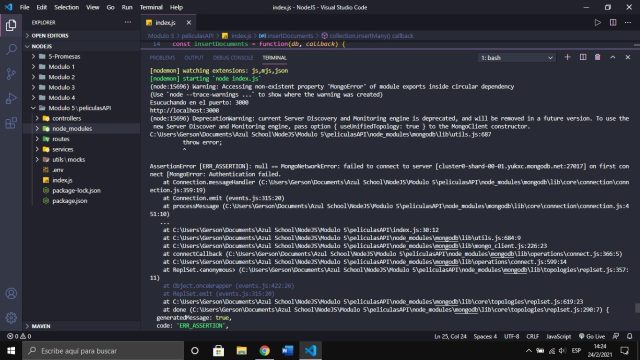Open Windows Start menu
The width and height of the screenshot is (640, 360).
(11, 351)
